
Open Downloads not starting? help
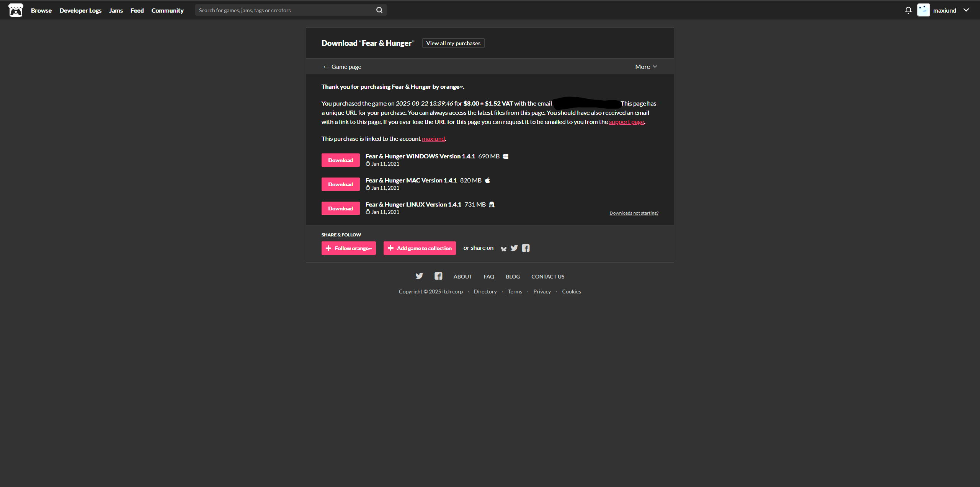click(634, 213)
